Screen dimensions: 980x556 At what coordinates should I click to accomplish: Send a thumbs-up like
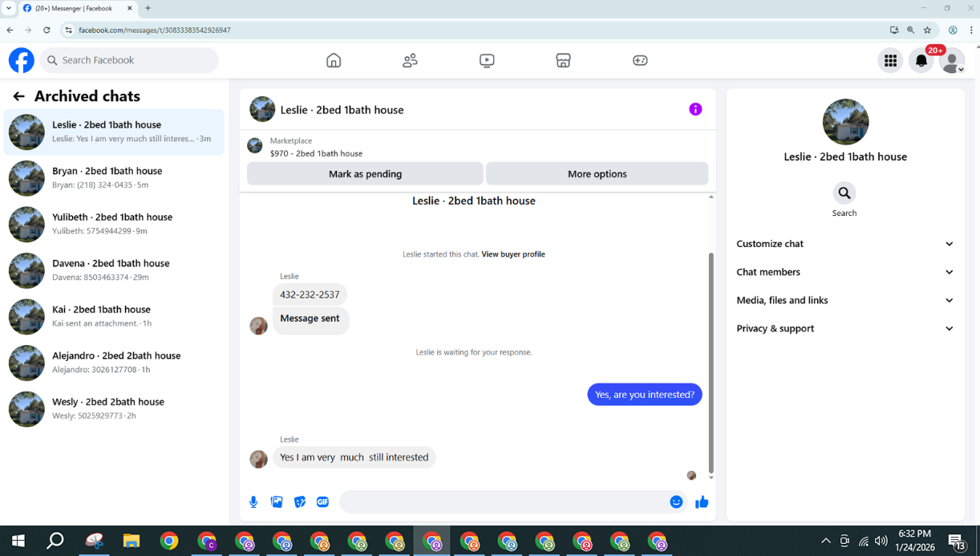tap(702, 502)
